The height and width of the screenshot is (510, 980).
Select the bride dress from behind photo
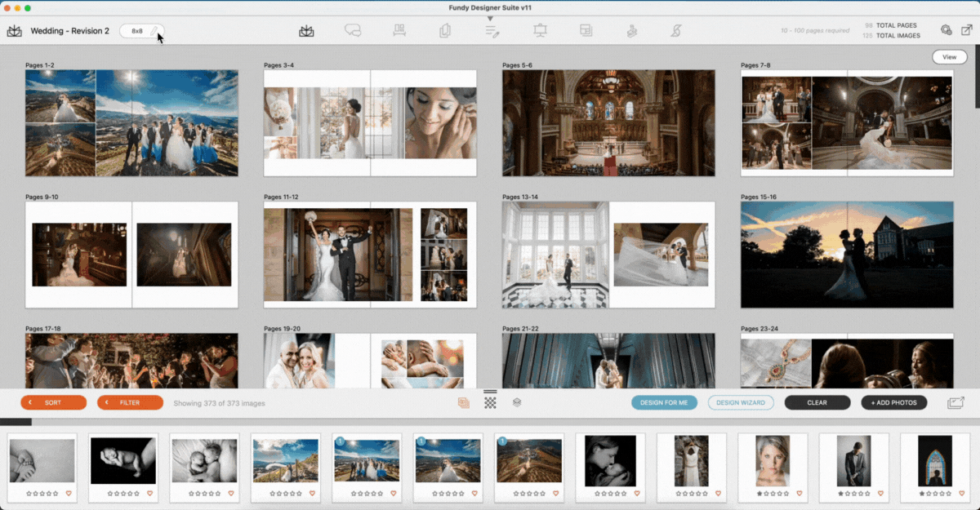tap(691, 461)
